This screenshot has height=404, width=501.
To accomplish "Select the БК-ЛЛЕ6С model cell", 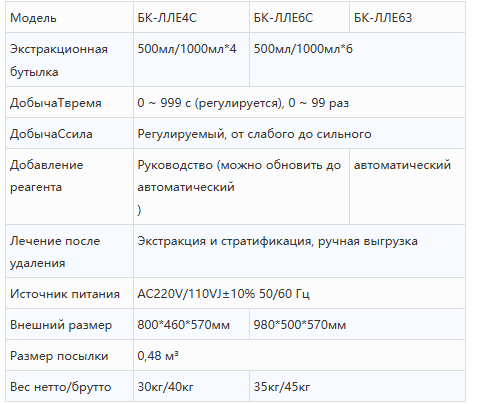I will click(299, 17).
